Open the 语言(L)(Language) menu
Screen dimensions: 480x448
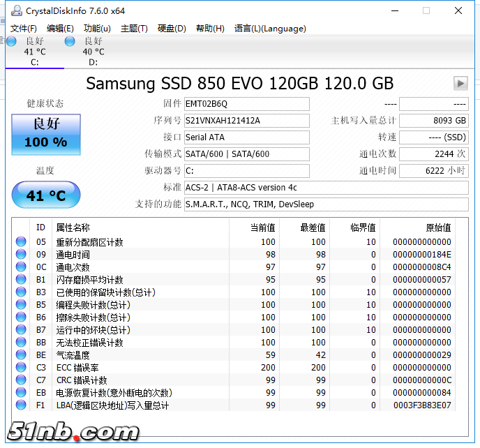point(270,29)
